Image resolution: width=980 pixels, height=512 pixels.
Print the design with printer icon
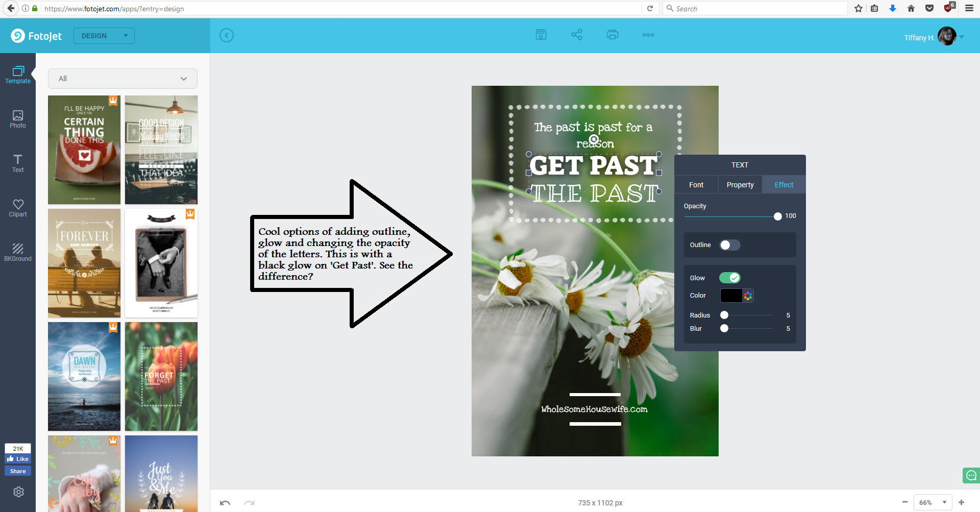click(x=612, y=35)
